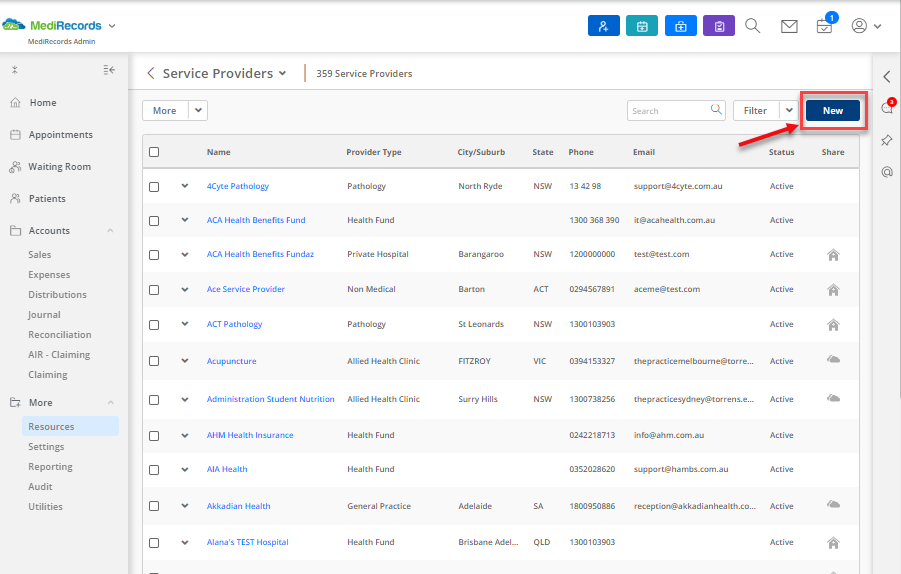
Task: Expand the 4Cyte Pathology row chevron
Action: click(184, 186)
